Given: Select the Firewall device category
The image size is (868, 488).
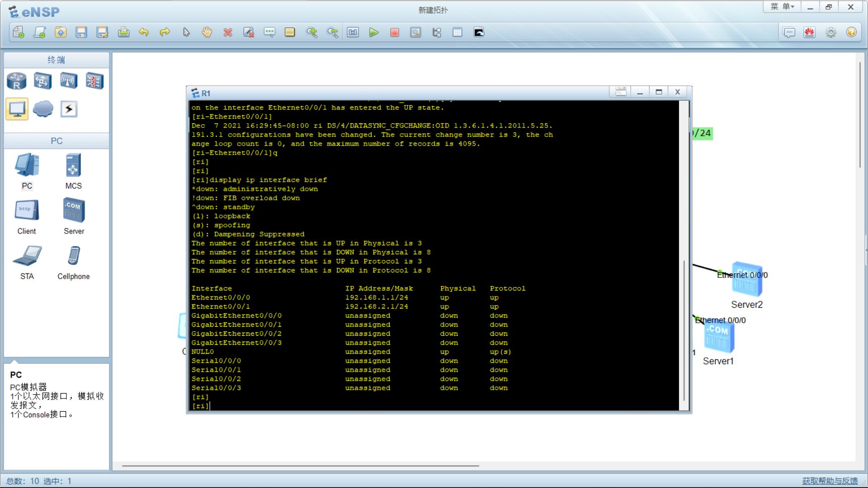Looking at the screenshot, I should pyautogui.click(x=94, y=81).
